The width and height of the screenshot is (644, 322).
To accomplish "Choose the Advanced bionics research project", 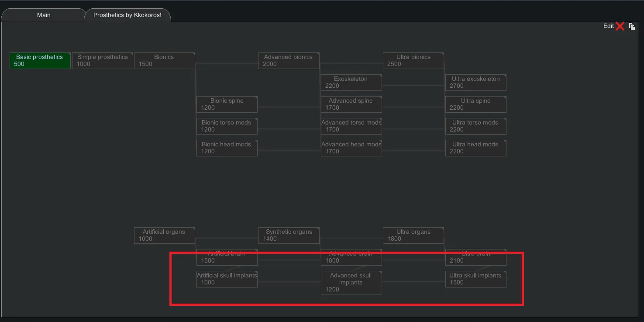I will coord(289,61).
